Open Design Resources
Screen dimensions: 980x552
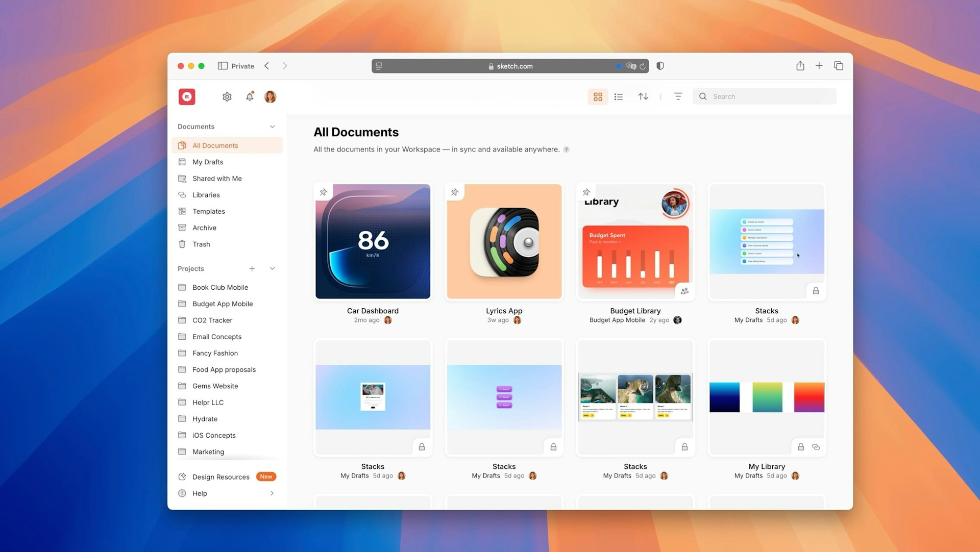(220, 476)
